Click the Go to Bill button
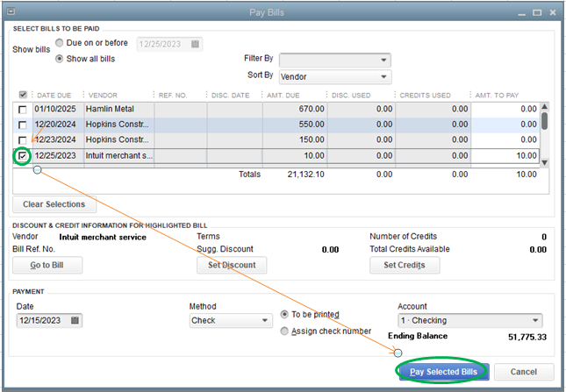The height and width of the screenshot is (392, 566). 47,265
